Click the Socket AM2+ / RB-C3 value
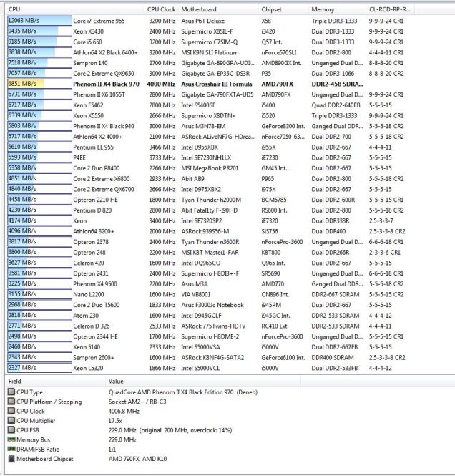 137,402
